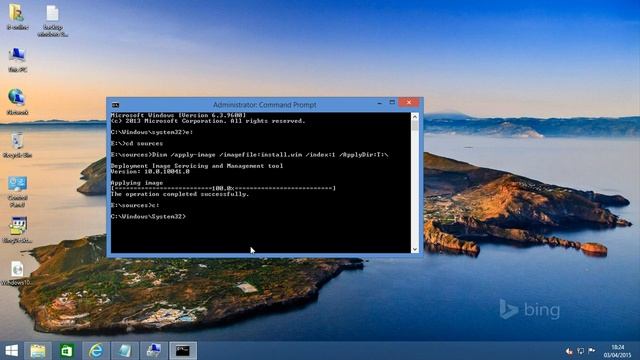The image size is (640, 360).
Task: Open the This PC desktop icon
Action: click(x=17, y=60)
